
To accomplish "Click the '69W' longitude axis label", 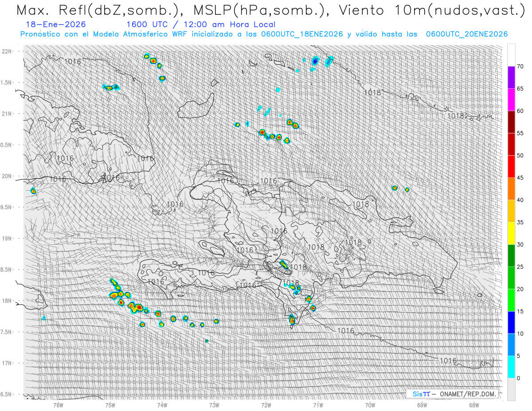I will pyautogui.click(x=422, y=405).
